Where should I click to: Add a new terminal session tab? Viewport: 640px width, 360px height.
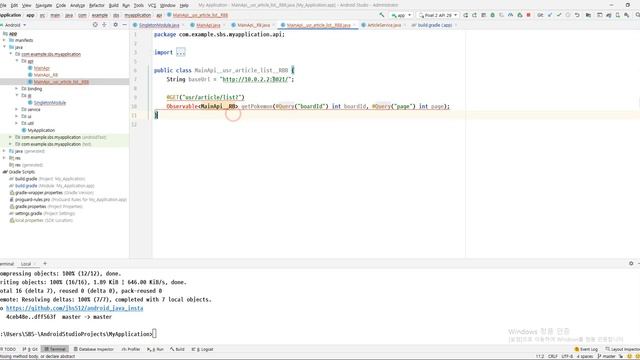45,264
